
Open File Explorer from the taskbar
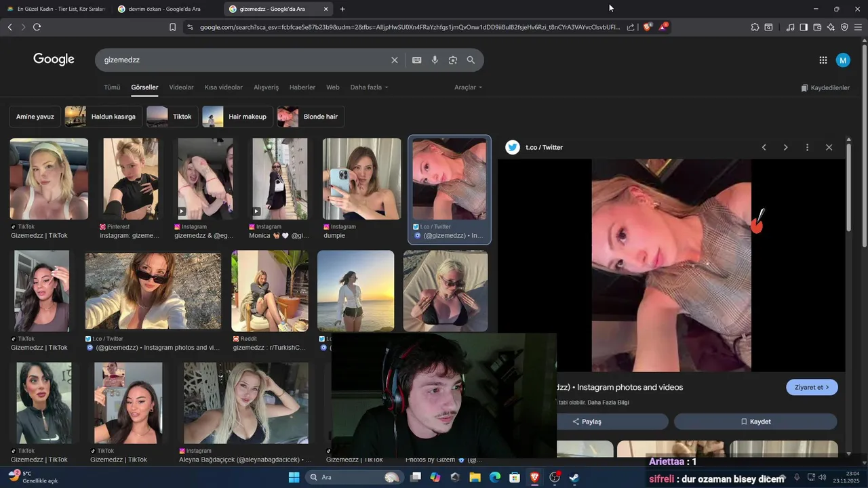click(x=475, y=477)
